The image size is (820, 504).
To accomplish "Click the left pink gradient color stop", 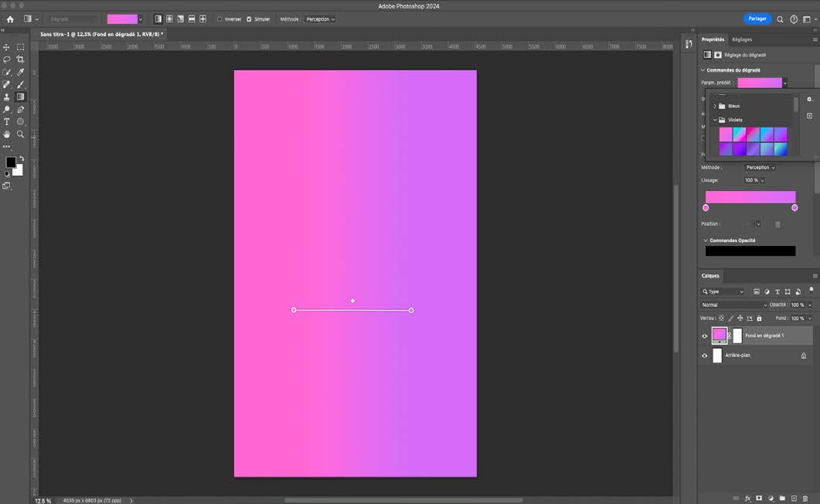I will pyautogui.click(x=706, y=208).
